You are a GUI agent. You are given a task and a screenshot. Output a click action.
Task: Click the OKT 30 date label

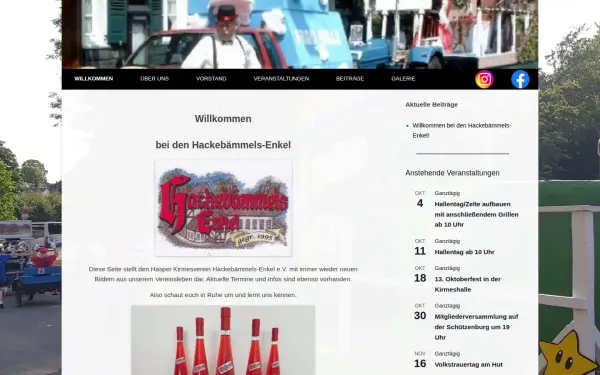point(420,312)
